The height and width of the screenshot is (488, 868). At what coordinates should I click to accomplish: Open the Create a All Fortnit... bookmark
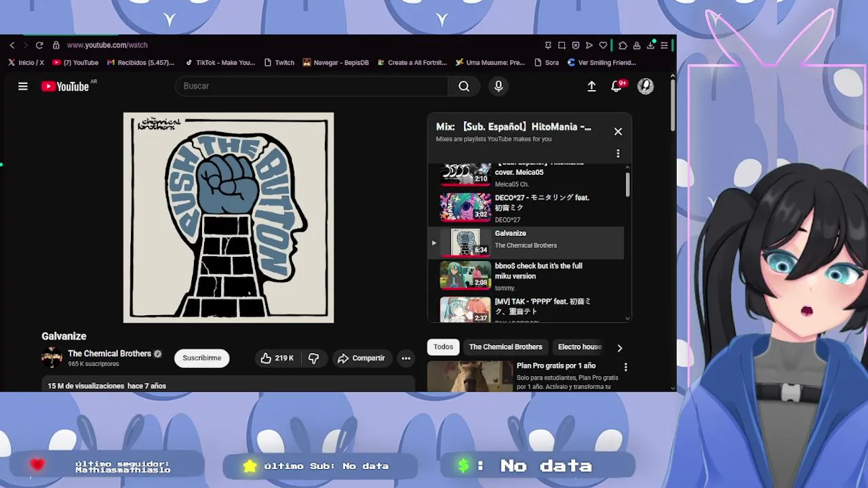pos(412,62)
